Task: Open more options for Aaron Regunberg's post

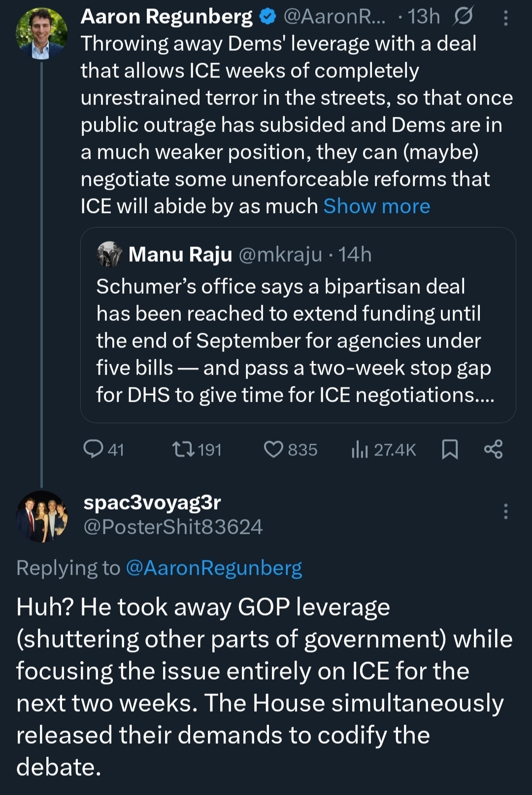Action: (x=505, y=18)
